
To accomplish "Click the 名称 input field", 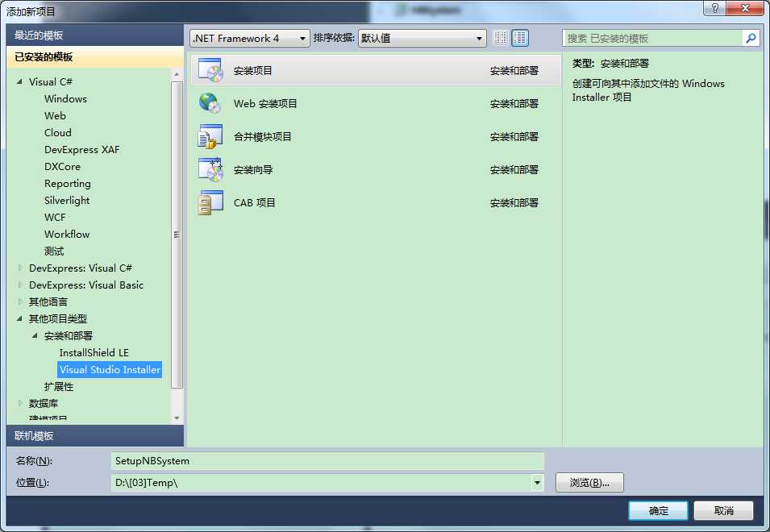I will click(327, 461).
